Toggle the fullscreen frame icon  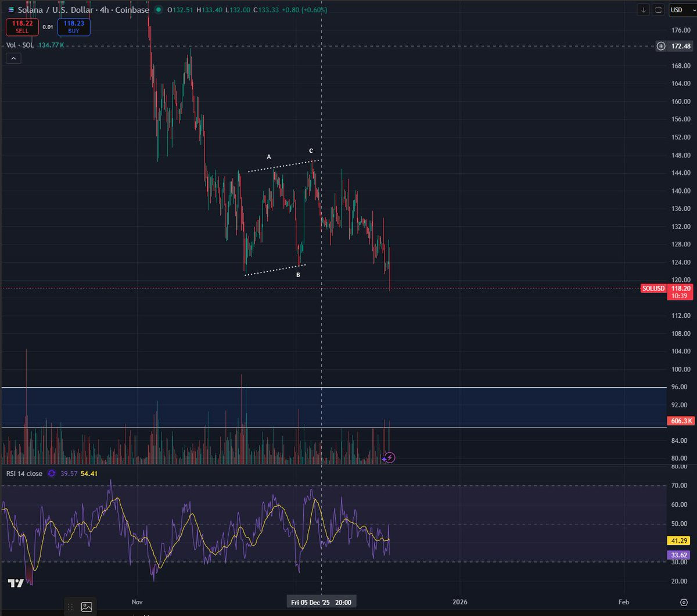click(658, 10)
